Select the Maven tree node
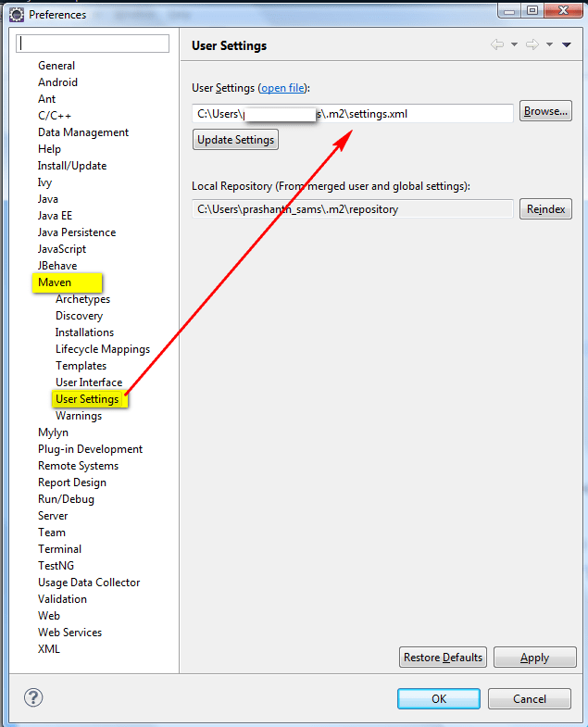The image size is (588, 727). (x=55, y=282)
